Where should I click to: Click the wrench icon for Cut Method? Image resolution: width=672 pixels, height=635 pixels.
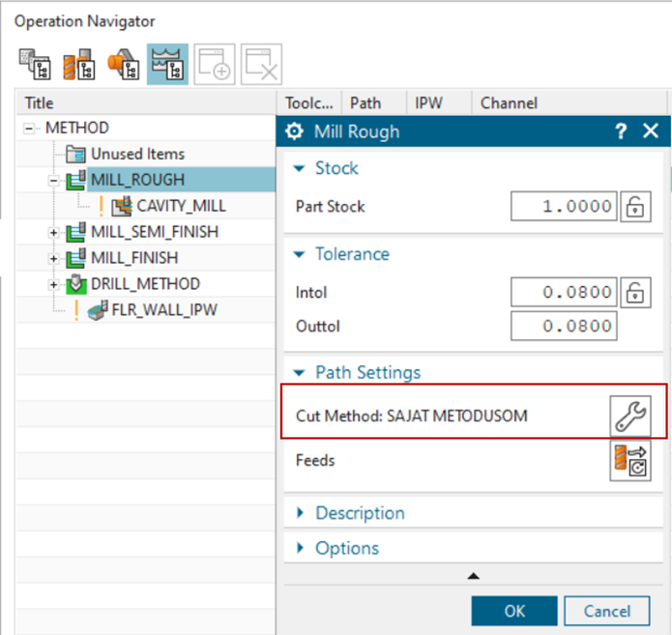[630, 416]
